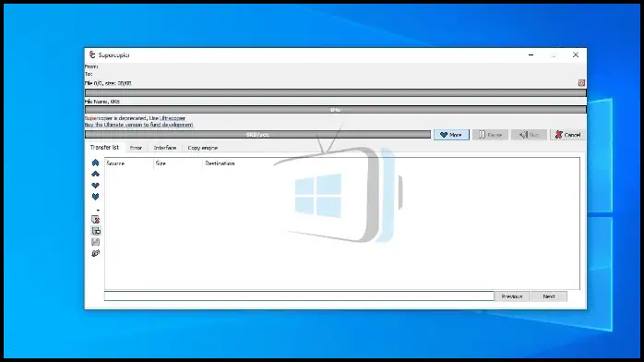The width and height of the screenshot is (644, 362).
Task: Click the small red icon right of file size
Action: (581, 83)
